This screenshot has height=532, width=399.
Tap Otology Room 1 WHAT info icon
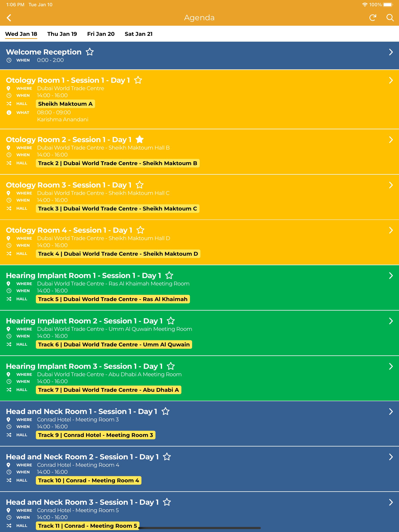pos(9,113)
